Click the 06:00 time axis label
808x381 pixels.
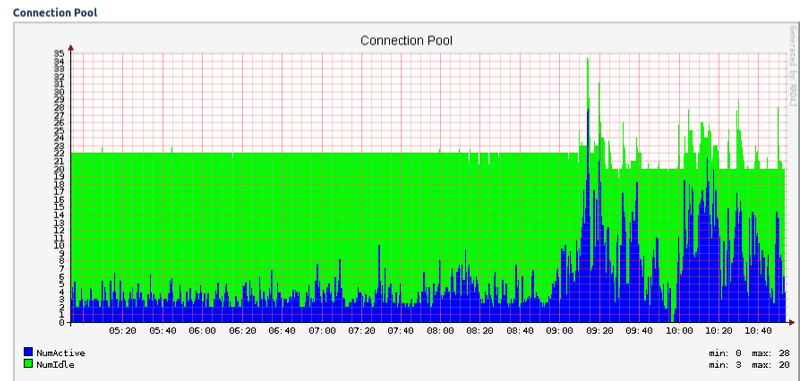(203, 330)
